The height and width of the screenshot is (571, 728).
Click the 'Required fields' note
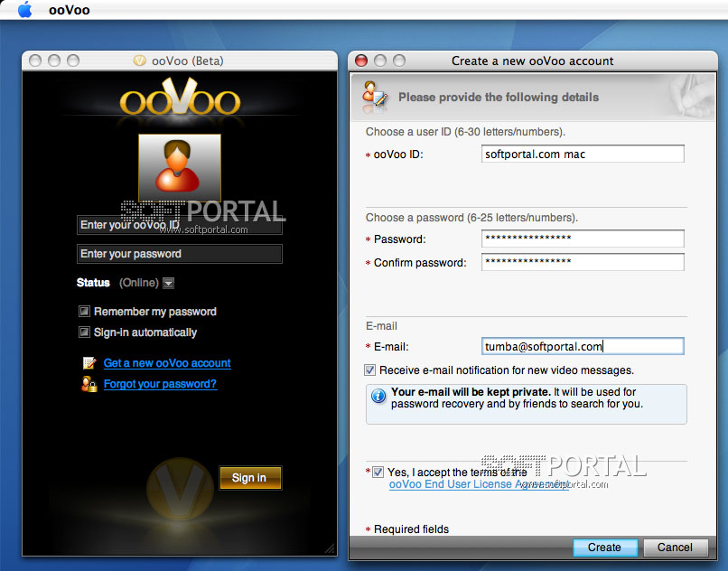tap(411, 529)
